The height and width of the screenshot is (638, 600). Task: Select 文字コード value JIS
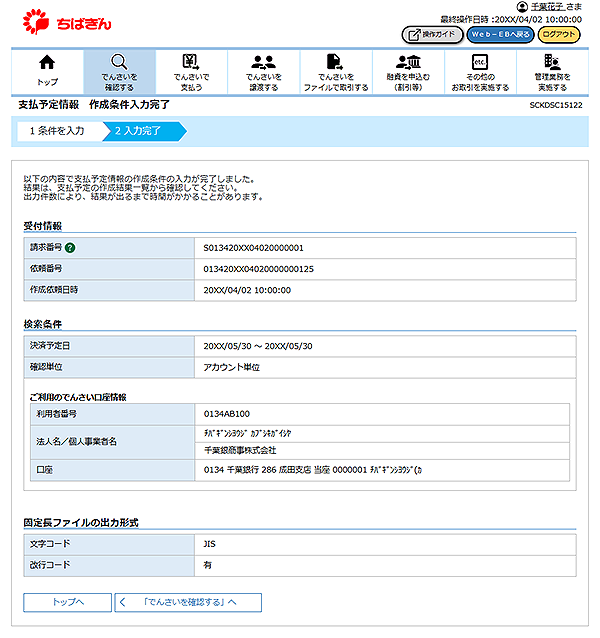[x=209, y=544]
